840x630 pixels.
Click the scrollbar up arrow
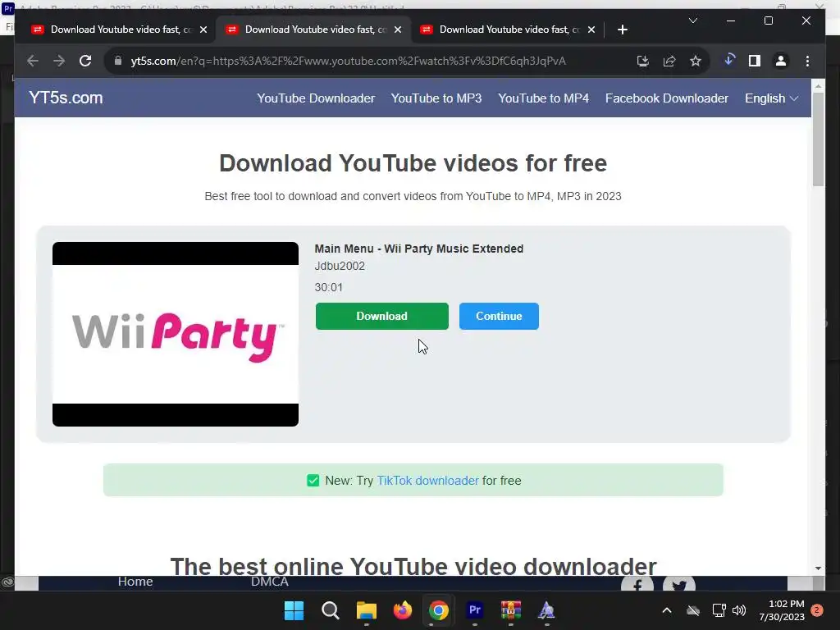click(818, 85)
